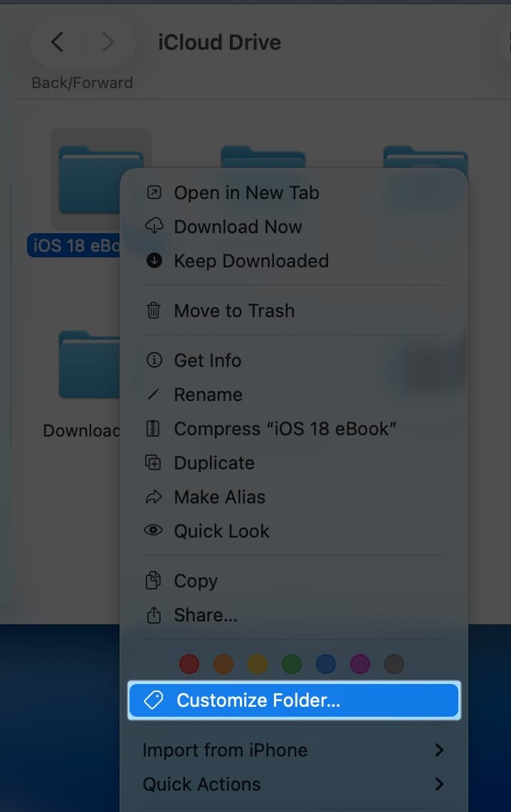The image size is (511, 812).
Task: Click the Back arrow in Finder toolbar
Action: pos(58,42)
